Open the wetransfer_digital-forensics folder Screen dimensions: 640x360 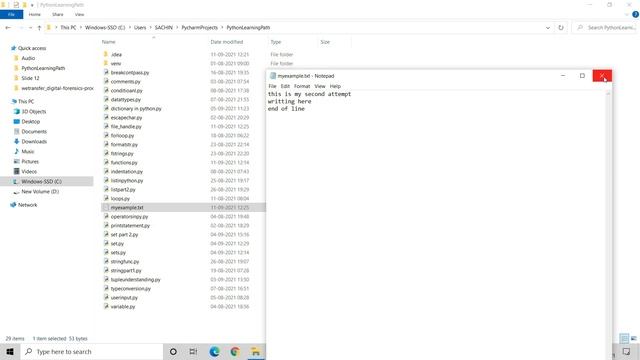[x=57, y=88]
